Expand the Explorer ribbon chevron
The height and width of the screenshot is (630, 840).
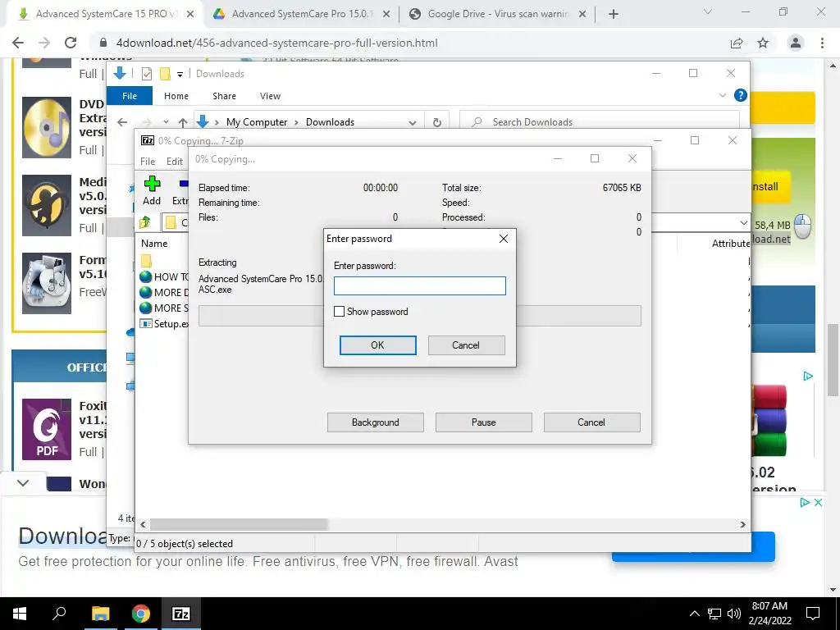click(x=722, y=95)
